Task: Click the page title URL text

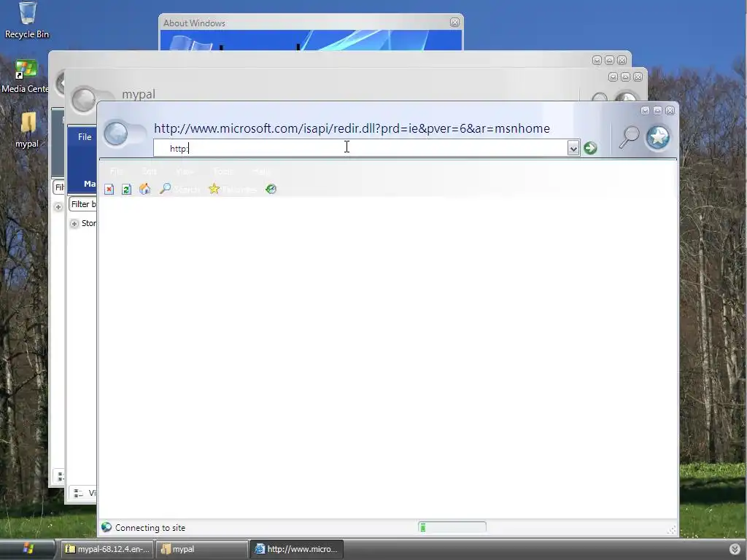Action: [352, 128]
